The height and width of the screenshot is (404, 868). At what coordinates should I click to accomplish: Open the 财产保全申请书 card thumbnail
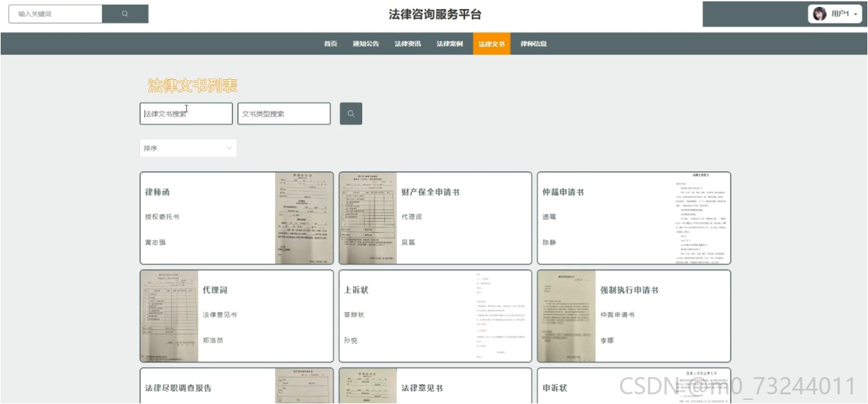[x=368, y=218]
